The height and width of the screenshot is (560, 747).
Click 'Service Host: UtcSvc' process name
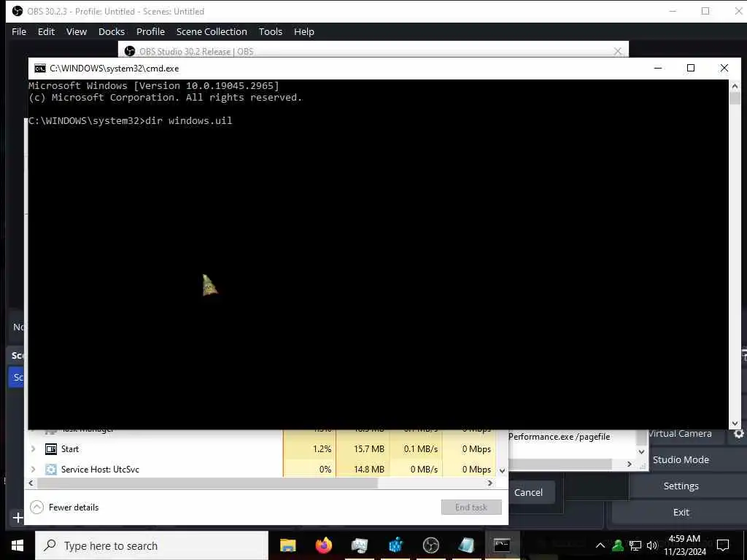100,470
